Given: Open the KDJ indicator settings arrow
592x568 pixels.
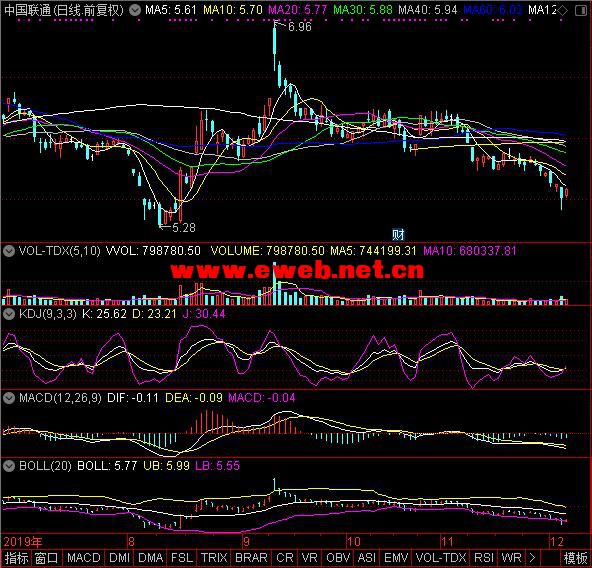Looking at the screenshot, I should (9, 314).
